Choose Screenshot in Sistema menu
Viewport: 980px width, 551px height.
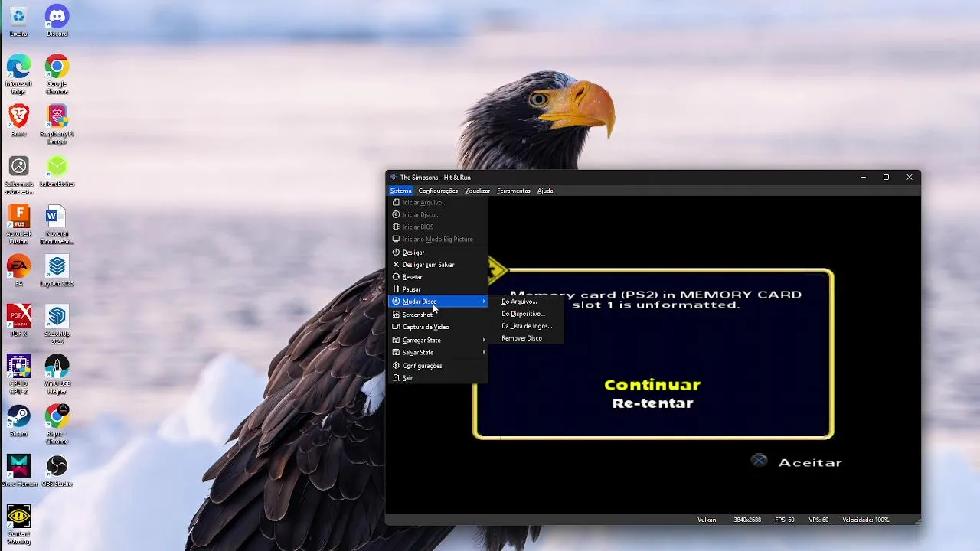coord(438,315)
